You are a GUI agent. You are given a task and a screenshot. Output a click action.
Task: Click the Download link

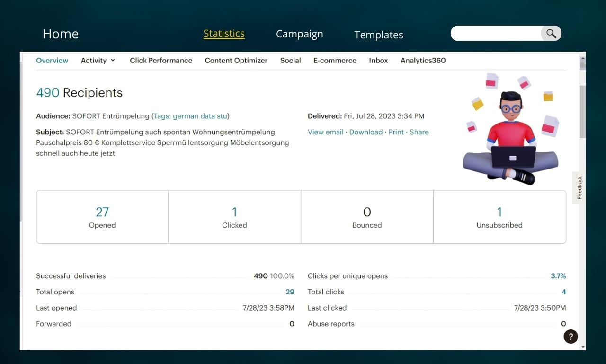366,132
